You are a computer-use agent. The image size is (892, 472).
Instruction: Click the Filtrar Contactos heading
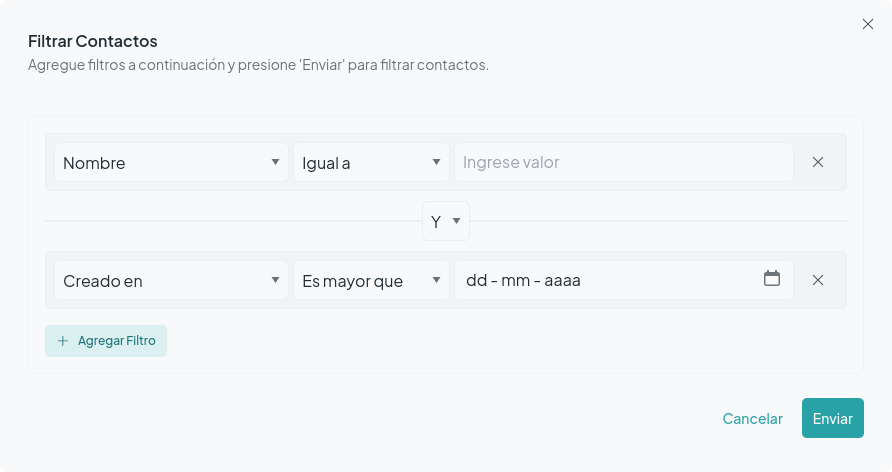click(93, 41)
